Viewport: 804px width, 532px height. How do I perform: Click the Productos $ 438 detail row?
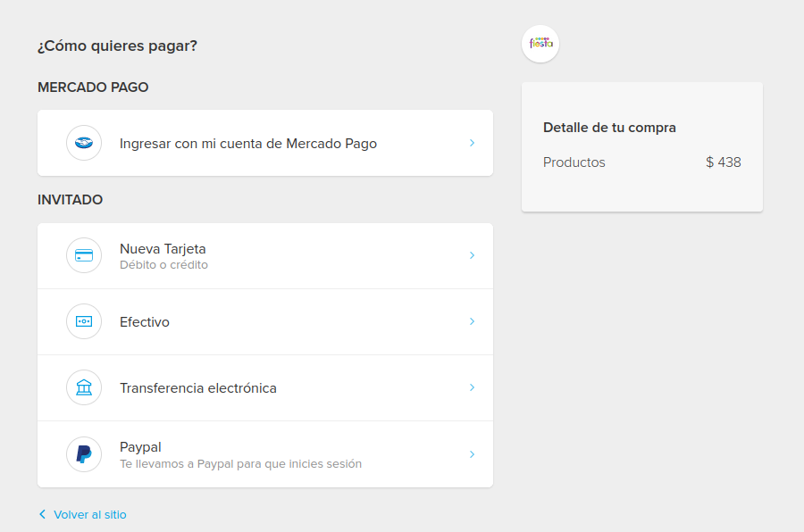click(642, 162)
